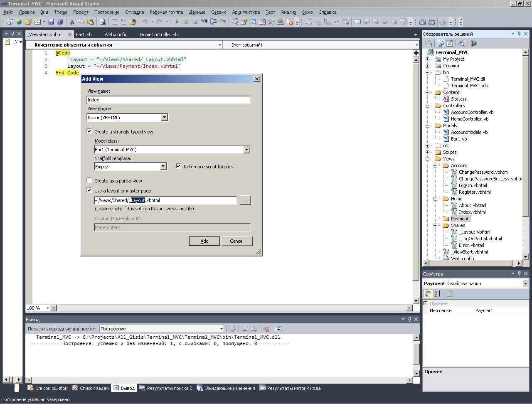
Task: Open 'Клиентские объекты и события' dropdown
Action: [219, 45]
